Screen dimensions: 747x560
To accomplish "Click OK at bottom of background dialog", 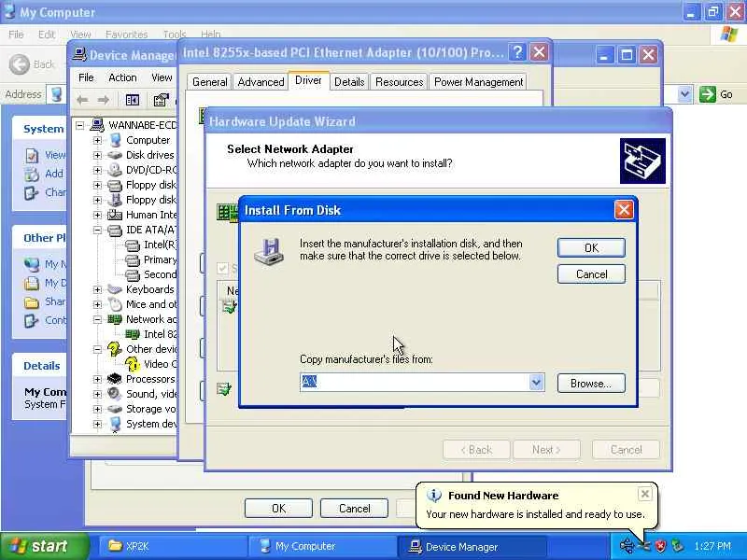I will [x=278, y=508].
